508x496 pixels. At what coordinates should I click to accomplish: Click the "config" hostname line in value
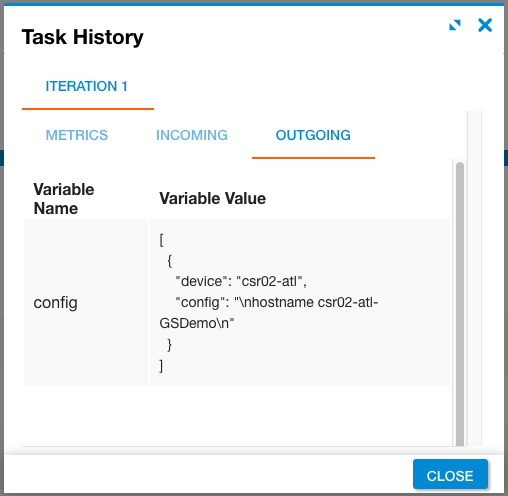277,302
